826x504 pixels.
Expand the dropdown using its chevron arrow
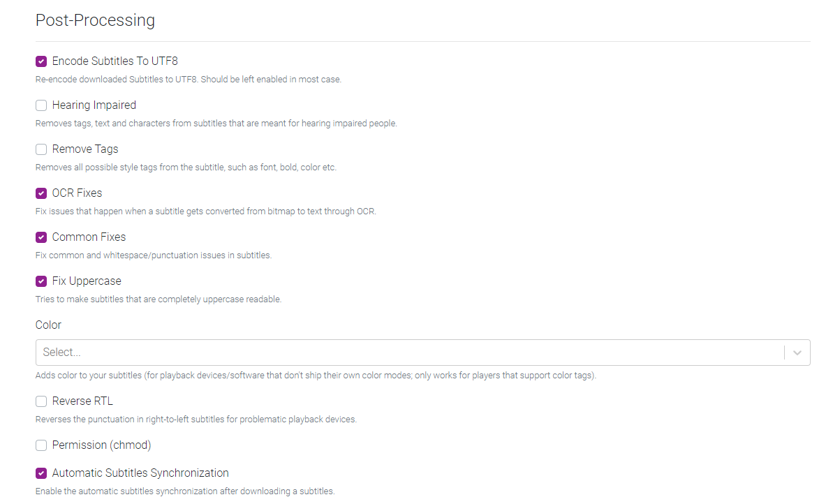coord(796,353)
